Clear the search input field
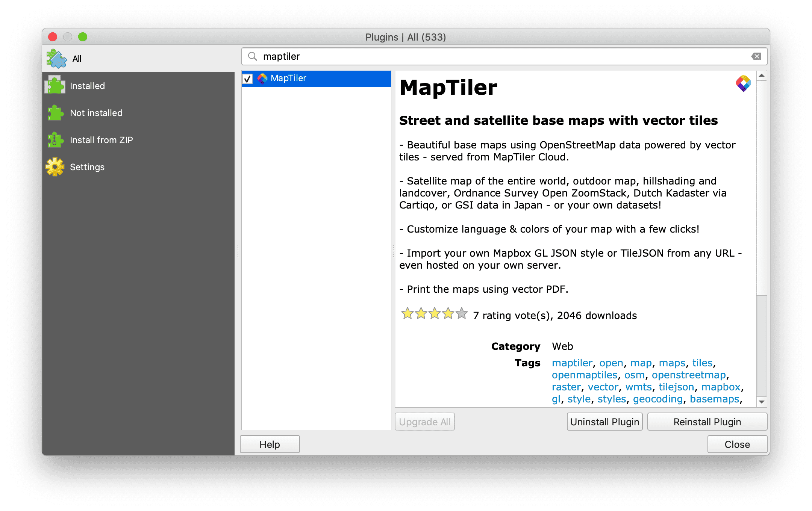 757,56
